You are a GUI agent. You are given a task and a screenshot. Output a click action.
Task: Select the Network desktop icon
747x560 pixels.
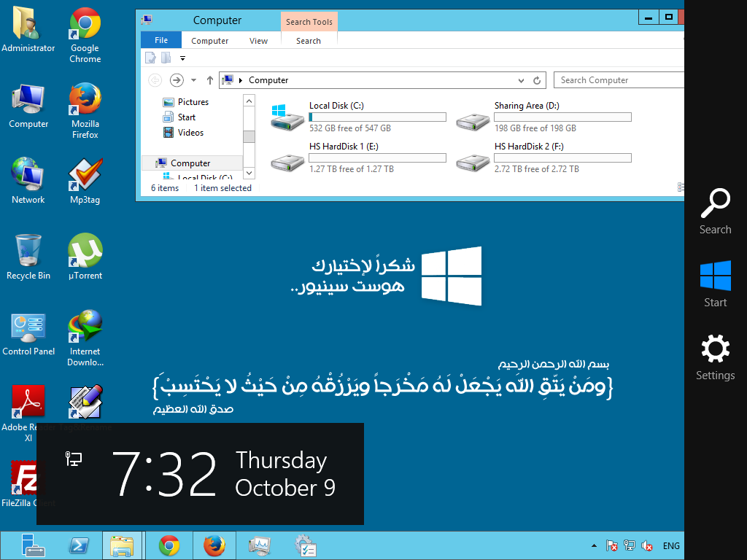28,181
